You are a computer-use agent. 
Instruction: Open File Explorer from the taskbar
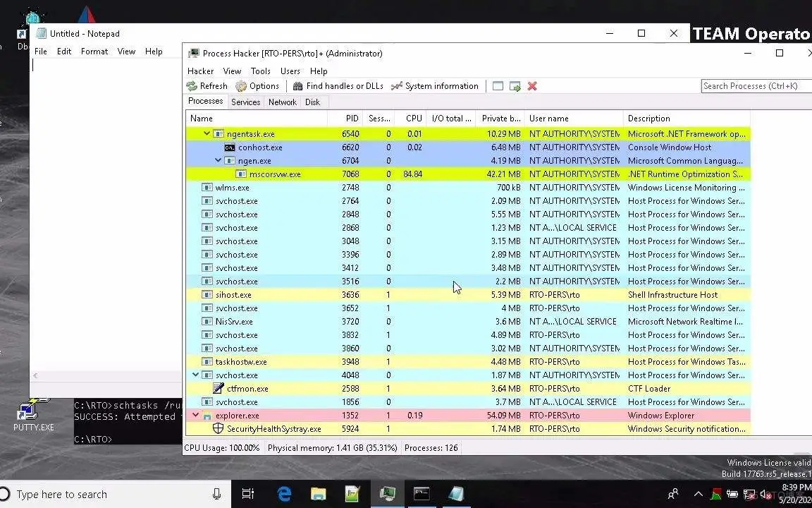[318, 494]
